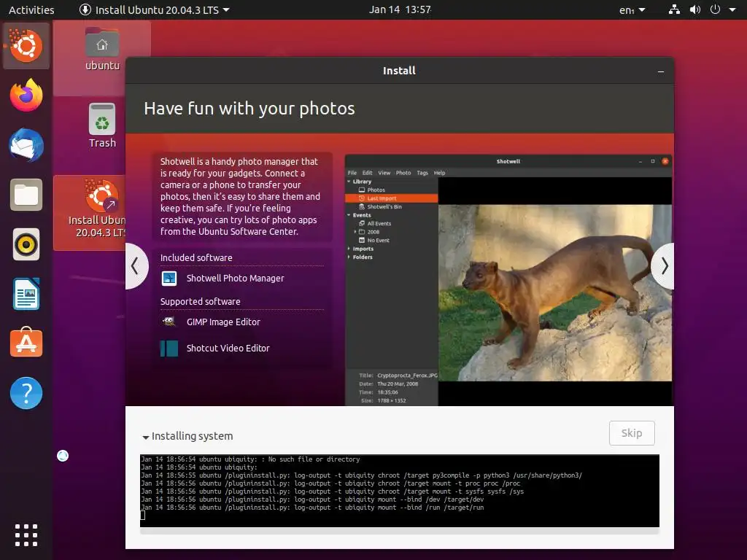Open the ubuntu home folder desktop icon
This screenshot has width=747, height=560.
102,50
